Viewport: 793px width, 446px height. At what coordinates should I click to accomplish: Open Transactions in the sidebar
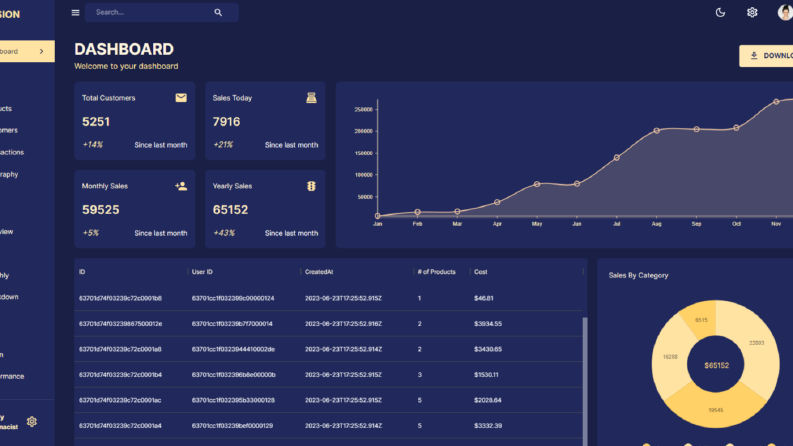click(x=12, y=152)
